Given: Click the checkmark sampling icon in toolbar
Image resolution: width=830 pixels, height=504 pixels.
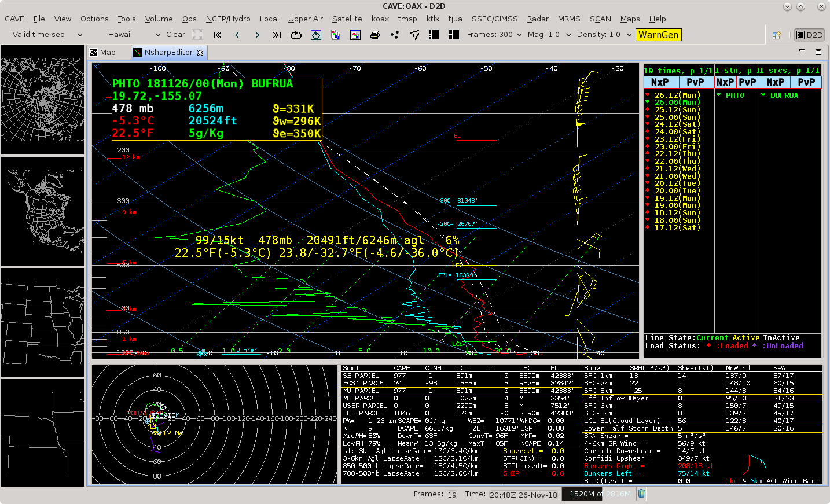Looking at the screenshot, I should point(414,35).
